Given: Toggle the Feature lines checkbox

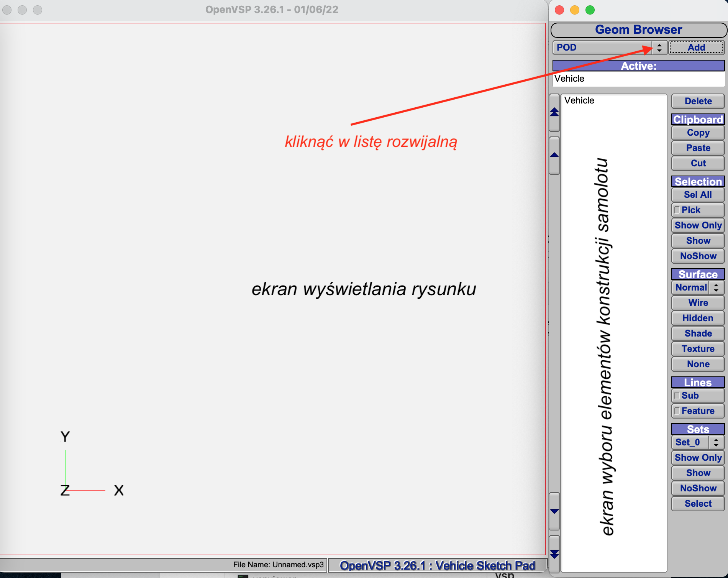Looking at the screenshot, I should [677, 411].
